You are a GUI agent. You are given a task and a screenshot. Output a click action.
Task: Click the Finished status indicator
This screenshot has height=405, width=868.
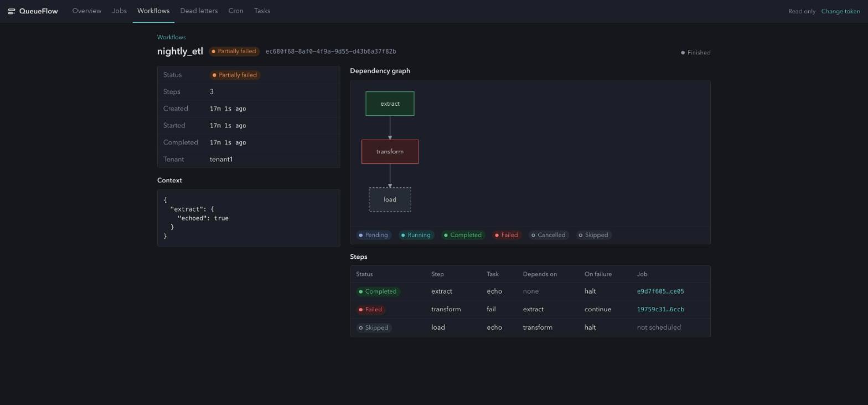(696, 53)
